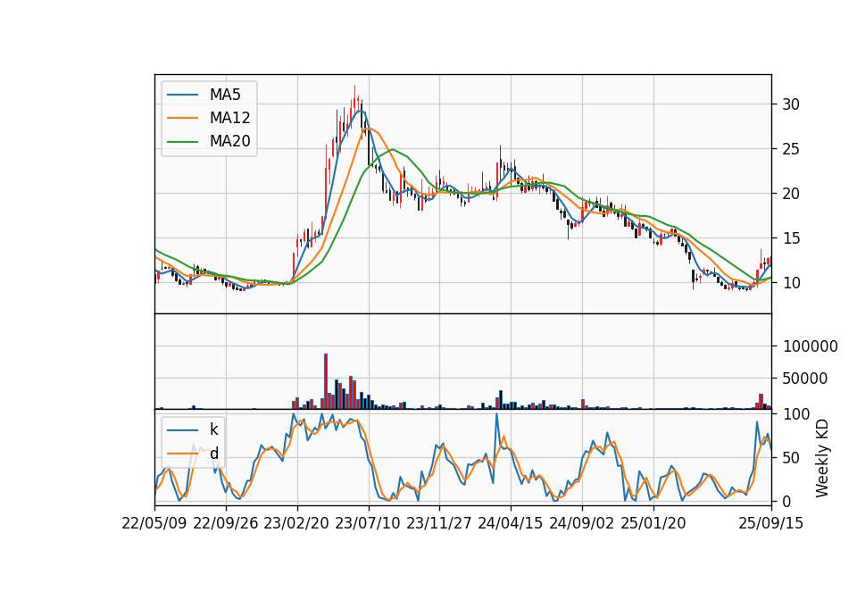This screenshot has width=857, height=616.
Task: Click the tallest volume bar
Action: pyautogui.click(x=326, y=381)
